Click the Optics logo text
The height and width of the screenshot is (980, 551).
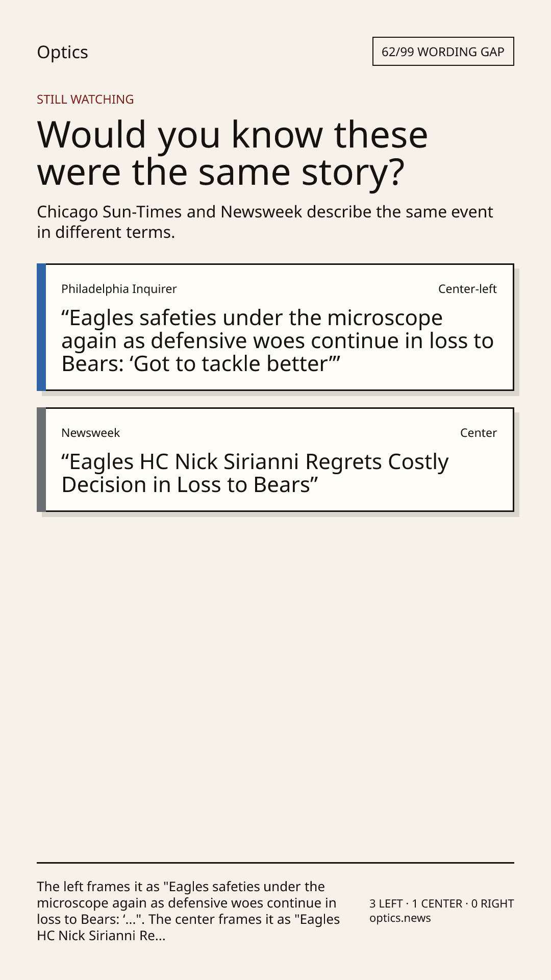(x=62, y=52)
